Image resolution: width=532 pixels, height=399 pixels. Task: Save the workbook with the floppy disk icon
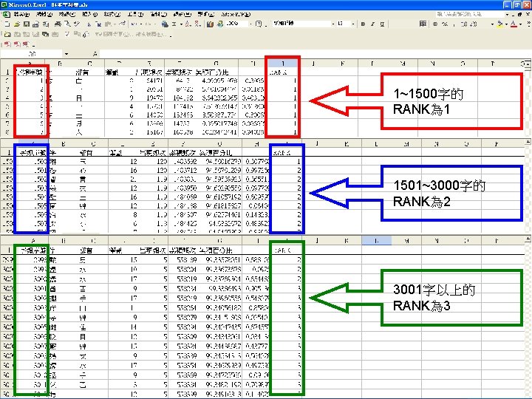(26, 24)
